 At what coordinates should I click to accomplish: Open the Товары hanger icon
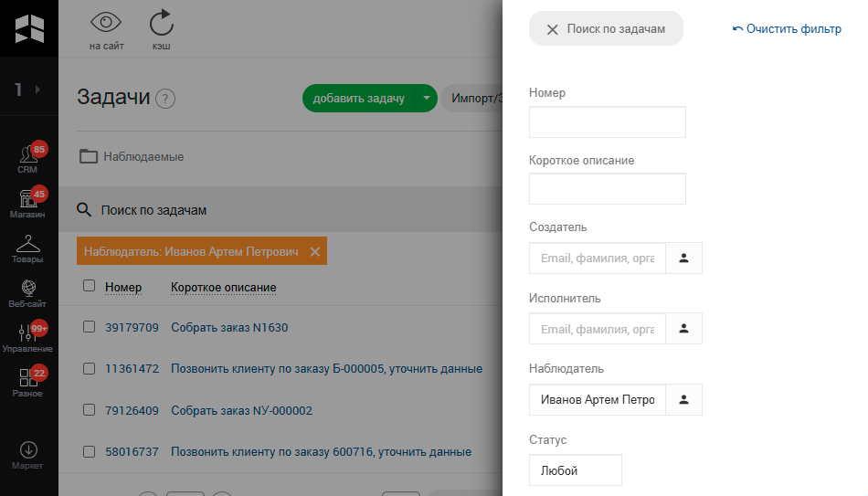coord(27,247)
